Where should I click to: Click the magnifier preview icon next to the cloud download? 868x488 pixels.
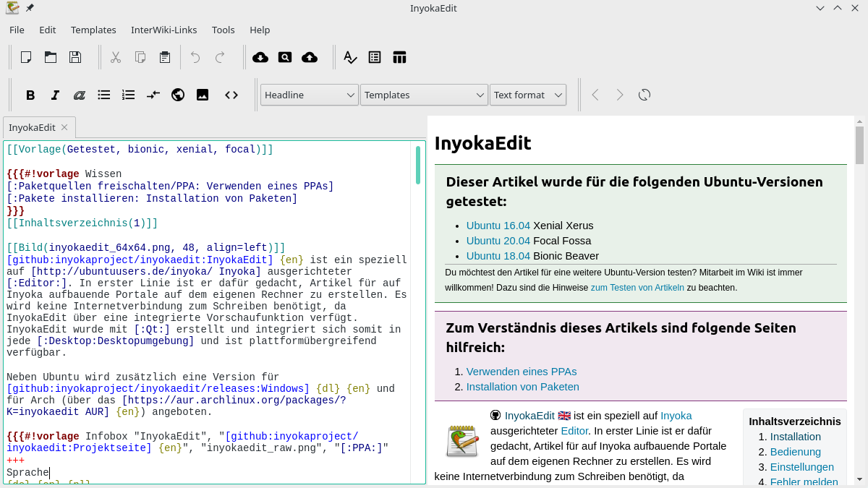pos(285,57)
